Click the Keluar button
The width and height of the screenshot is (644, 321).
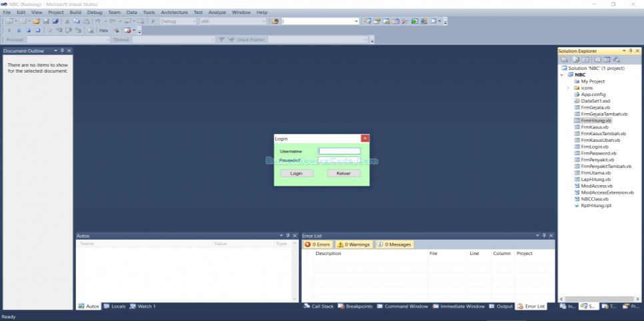[343, 173]
